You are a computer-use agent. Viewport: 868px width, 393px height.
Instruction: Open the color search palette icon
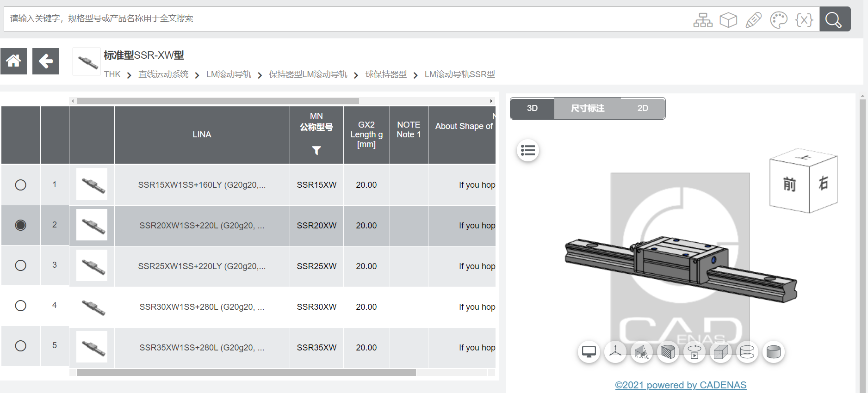pos(779,20)
